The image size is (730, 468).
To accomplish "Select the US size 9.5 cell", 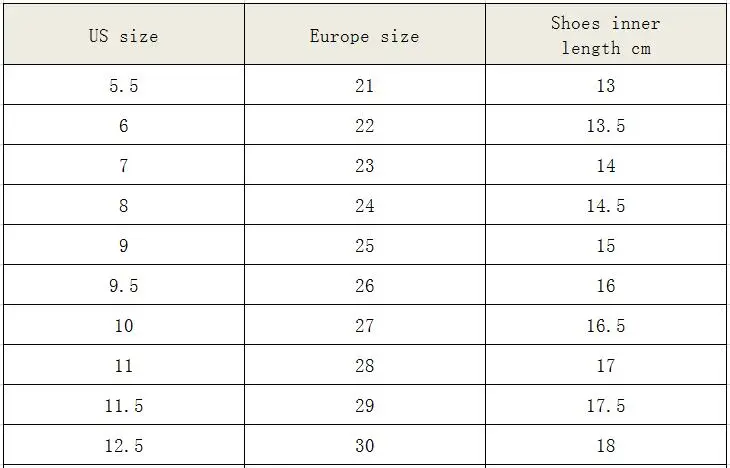I will (124, 285).
